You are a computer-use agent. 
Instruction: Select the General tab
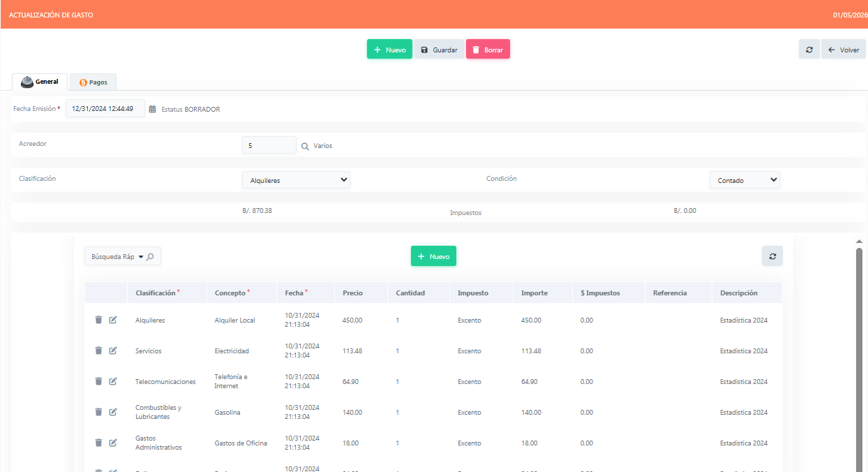[40, 82]
